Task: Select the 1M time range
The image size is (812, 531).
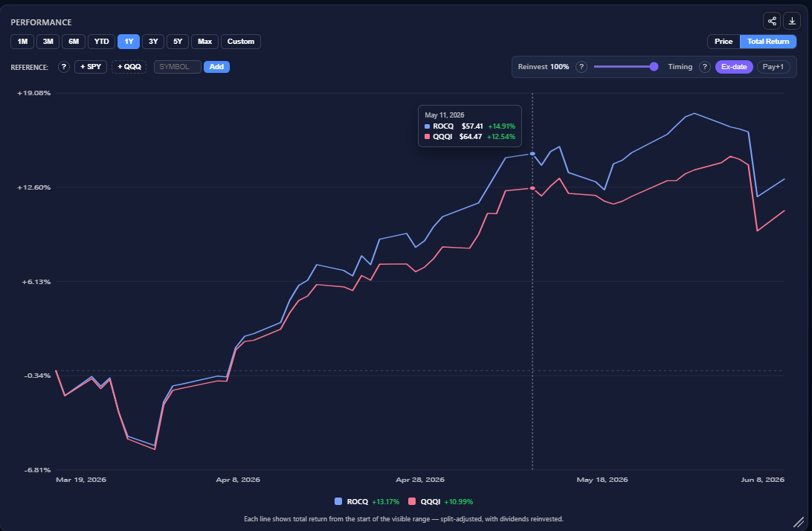Action: pyautogui.click(x=22, y=42)
